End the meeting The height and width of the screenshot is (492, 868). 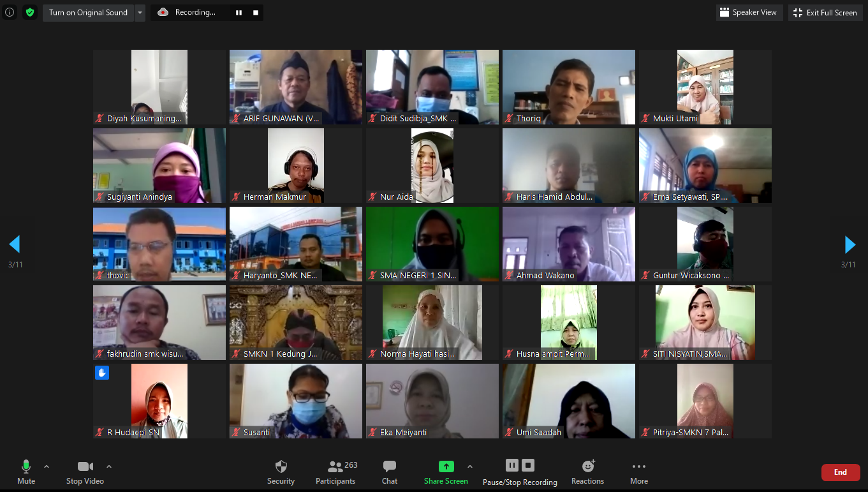(x=840, y=472)
